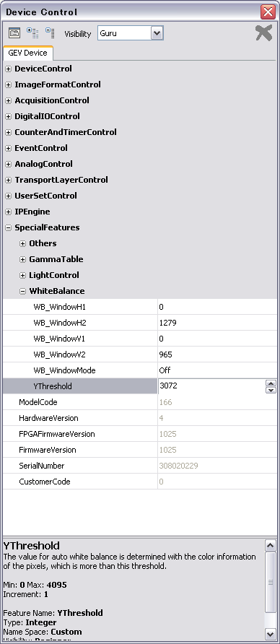
Task: Click the gray X tools icon at top right
Action: click(263, 33)
